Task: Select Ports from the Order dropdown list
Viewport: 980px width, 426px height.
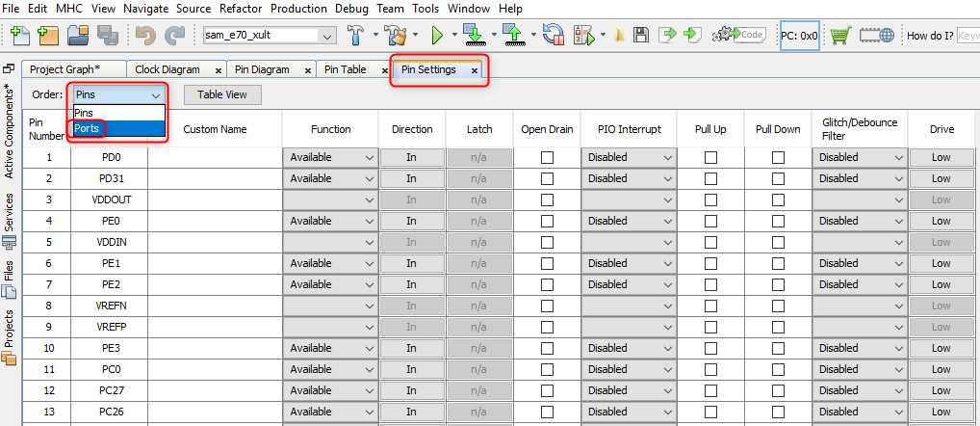Action: [x=88, y=129]
